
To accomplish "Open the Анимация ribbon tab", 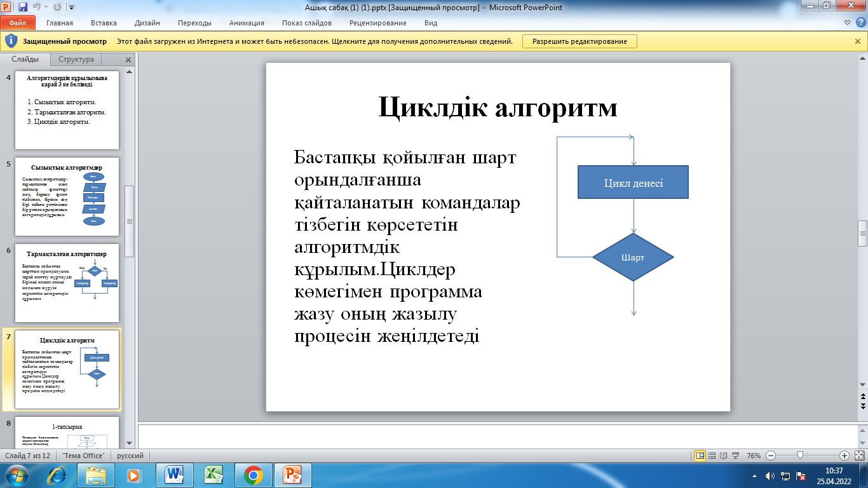I will (x=248, y=23).
